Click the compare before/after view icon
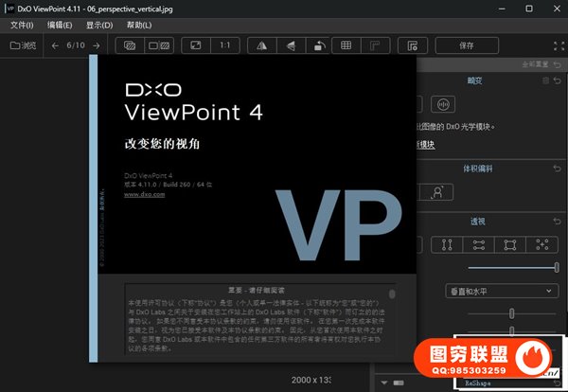568x392 pixels. tap(131, 45)
